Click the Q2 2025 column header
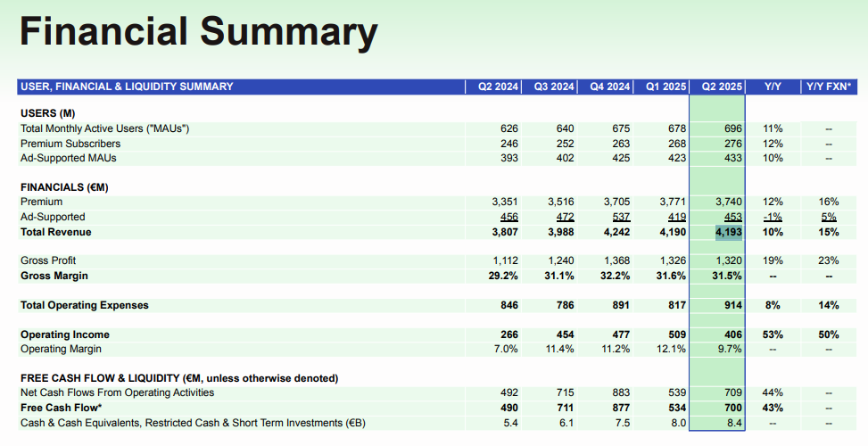The height and width of the screenshot is (446, 868). (722, 87)
